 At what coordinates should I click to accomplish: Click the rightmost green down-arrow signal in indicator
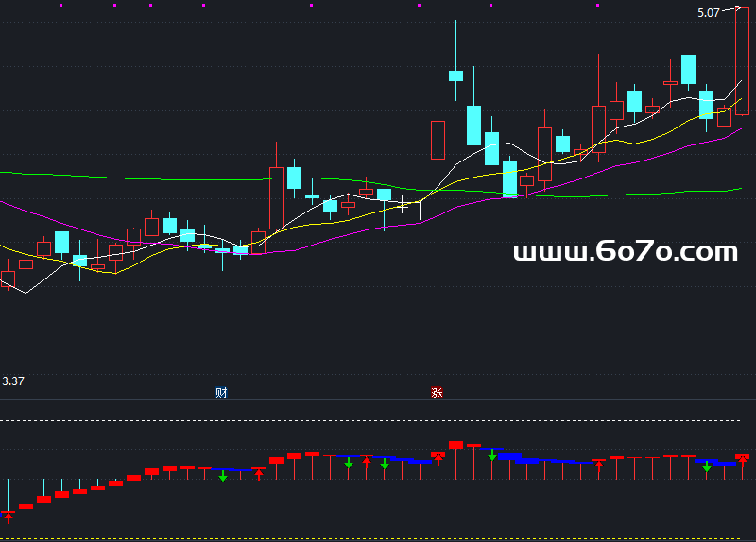pos(706,466)
